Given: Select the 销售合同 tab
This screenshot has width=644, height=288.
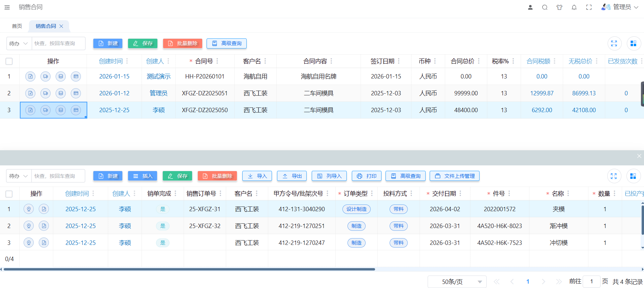Looking at the screenshot, I should (46, 26).
